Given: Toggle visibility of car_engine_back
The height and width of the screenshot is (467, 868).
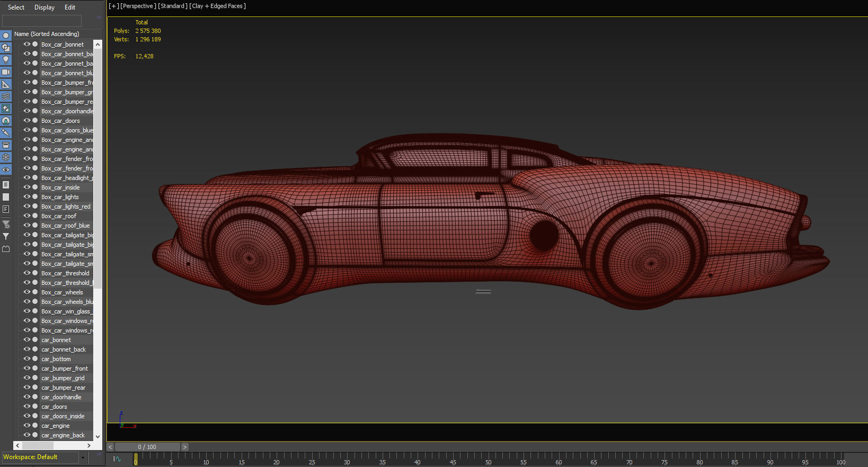Looking at the screenshot, I should (26, 435).
